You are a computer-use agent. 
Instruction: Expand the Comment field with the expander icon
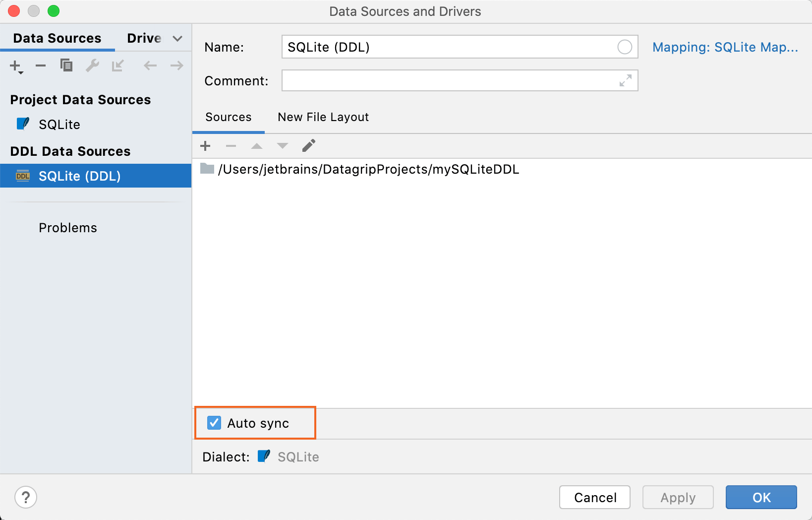click(x=627, y=80)
